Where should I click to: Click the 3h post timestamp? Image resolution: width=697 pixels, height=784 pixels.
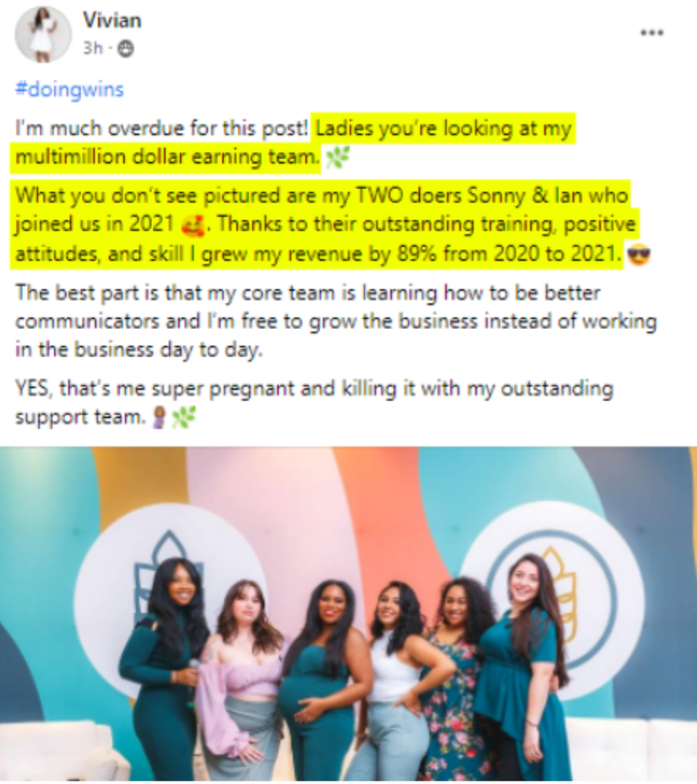(x=92, y=49)
